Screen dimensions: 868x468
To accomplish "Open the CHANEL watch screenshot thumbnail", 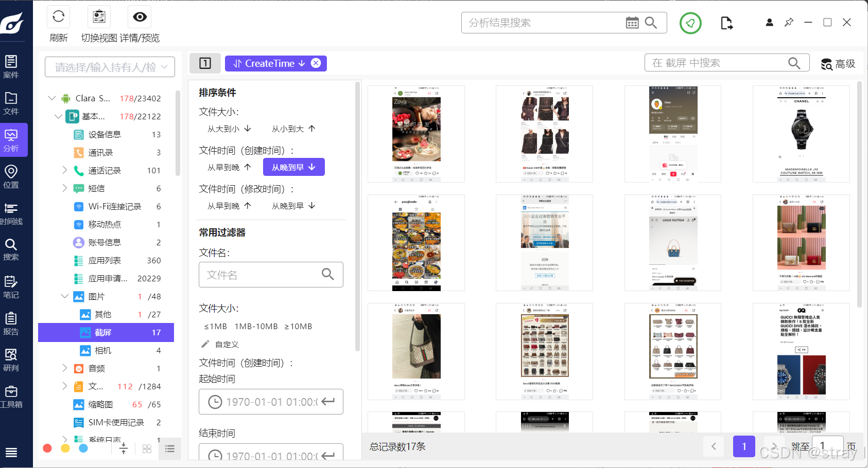I will point(801,134).
